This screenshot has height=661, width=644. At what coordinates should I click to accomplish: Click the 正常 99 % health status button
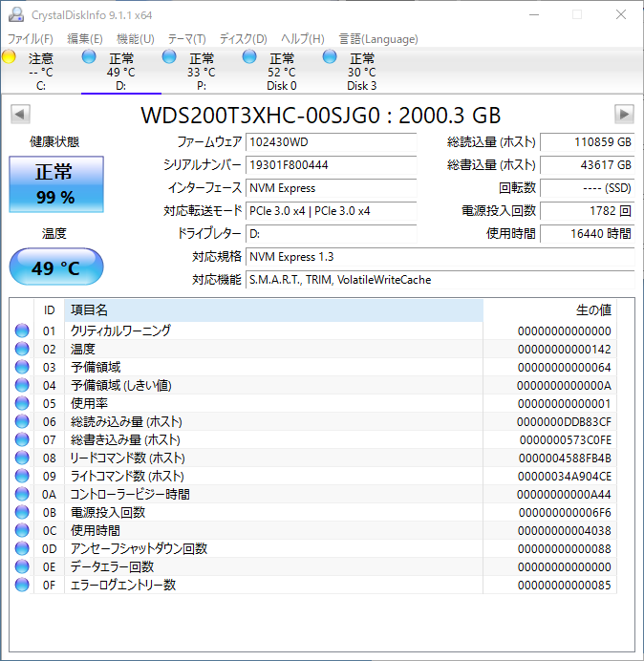tap(56, 184)
